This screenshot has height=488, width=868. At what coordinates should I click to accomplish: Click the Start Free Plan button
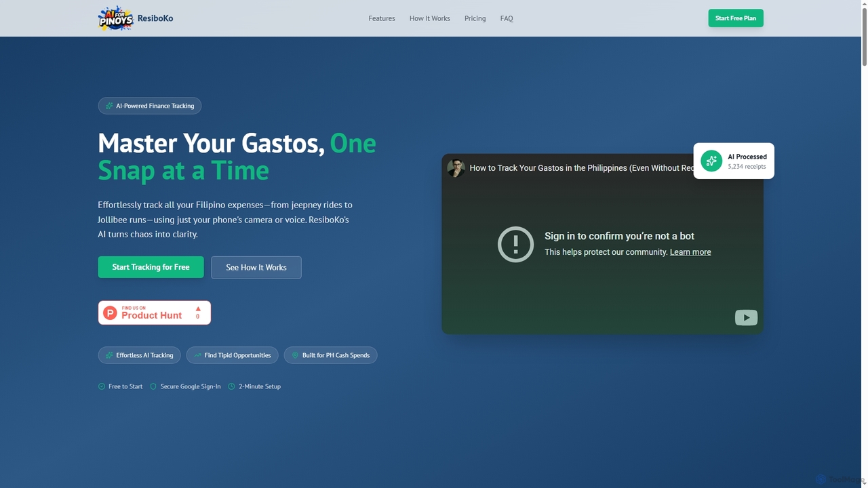point(736,18)
